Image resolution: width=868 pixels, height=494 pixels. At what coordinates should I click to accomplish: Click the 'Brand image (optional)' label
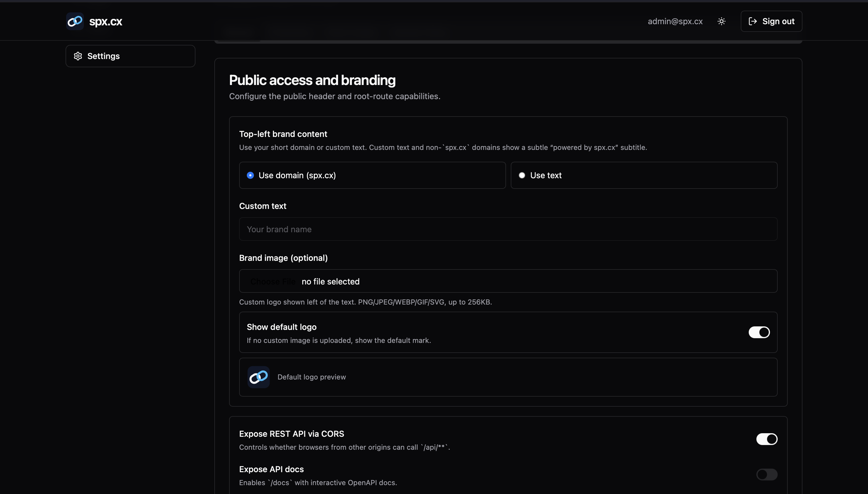(x=283, y=258)
